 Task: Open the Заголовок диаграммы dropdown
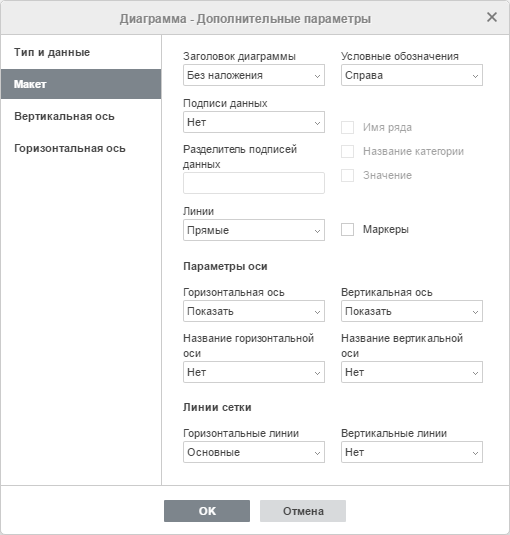(x=254, y=75)
